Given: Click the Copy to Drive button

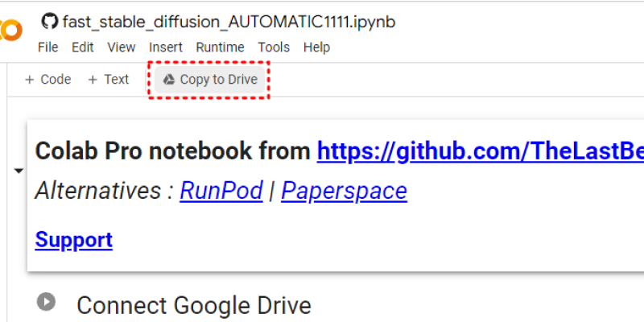Looking at the screenshot, I should [x=209, y=79].
